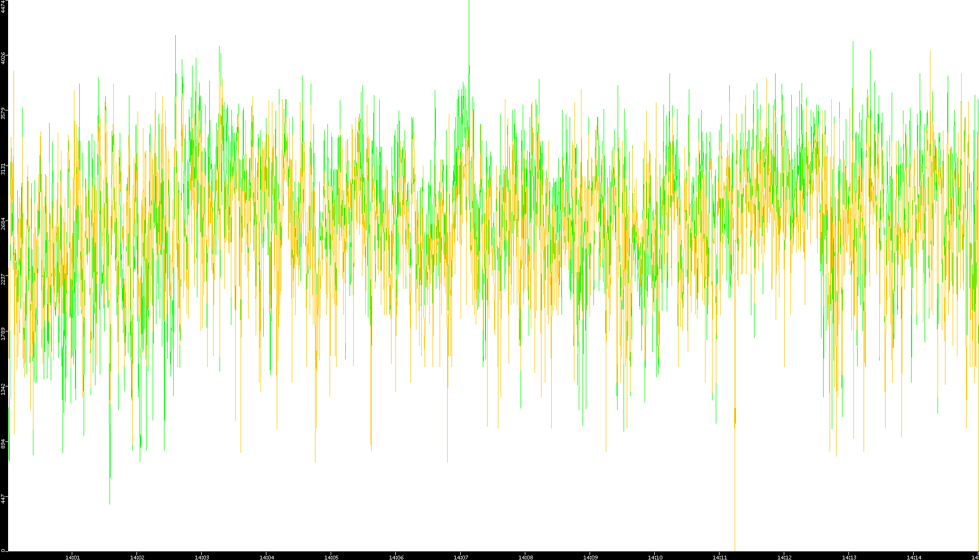Pick the 14:09 time axis label
Viewport: 979px width, 560px height.
pos(590,557)
